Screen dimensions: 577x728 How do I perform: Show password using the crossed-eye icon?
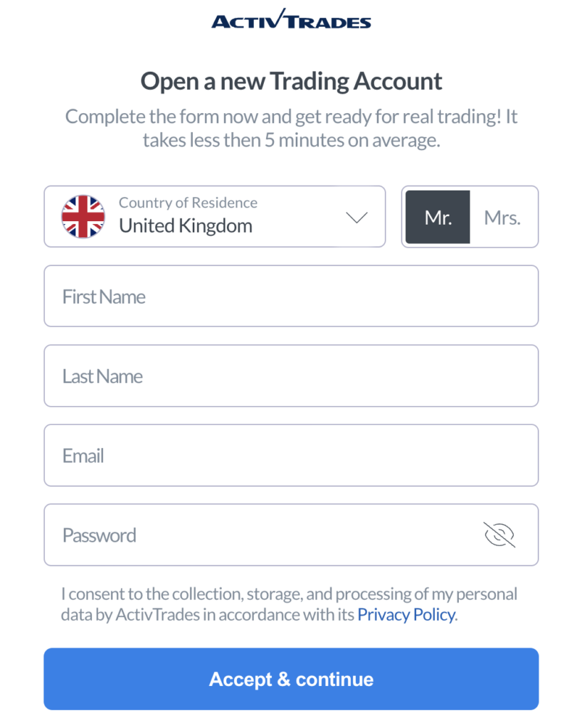(499, 535)
